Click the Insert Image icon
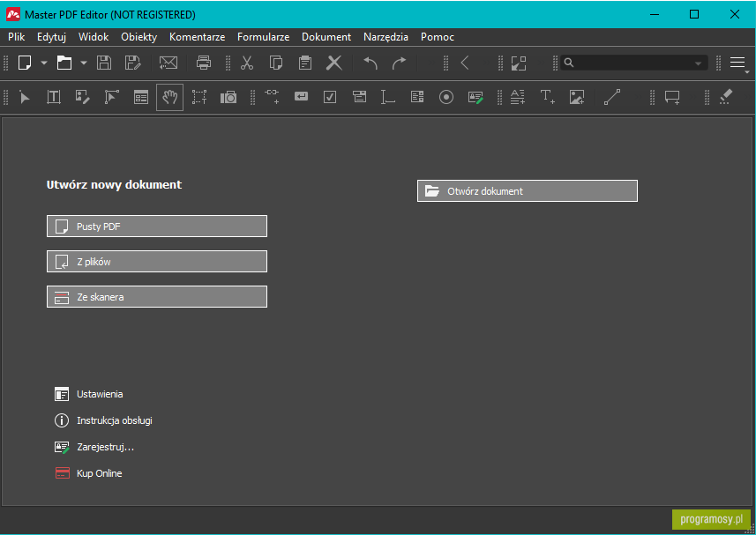This screenshot has height=535, width=756. pos(577,97)
